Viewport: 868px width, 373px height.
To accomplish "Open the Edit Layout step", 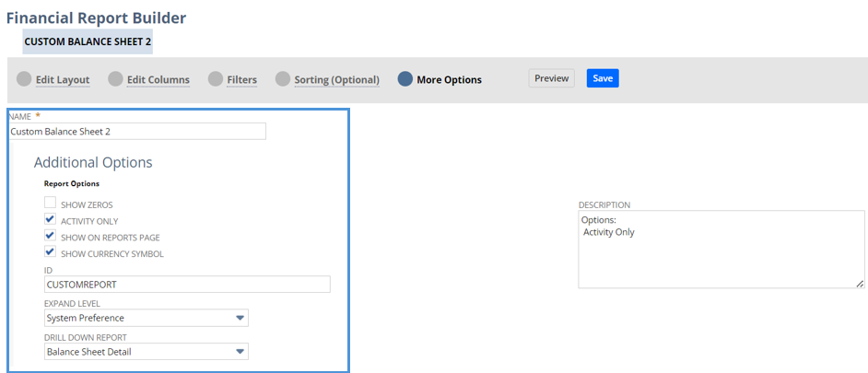I will click(63, 80).
